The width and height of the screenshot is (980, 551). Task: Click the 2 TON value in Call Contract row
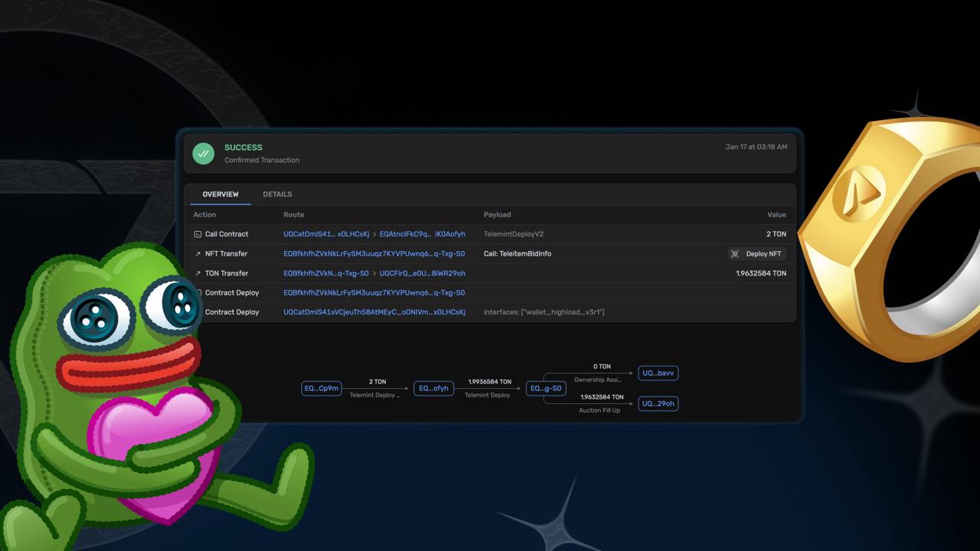pos(776,234)
